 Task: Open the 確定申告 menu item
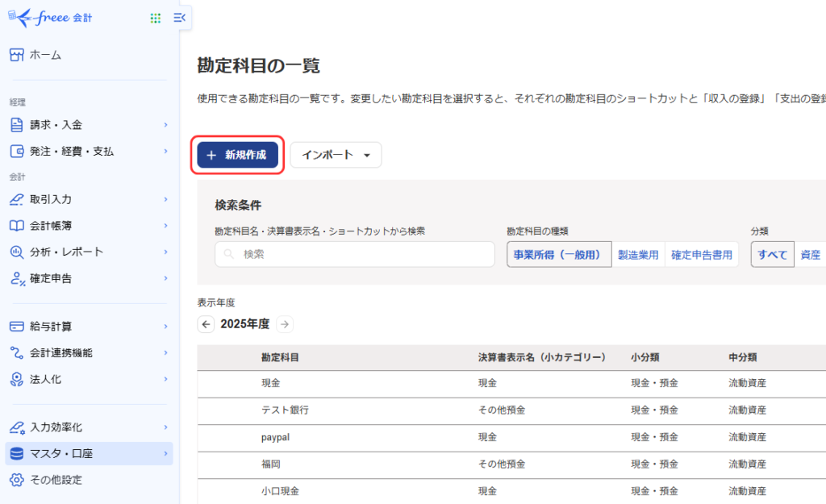(51, 278)
